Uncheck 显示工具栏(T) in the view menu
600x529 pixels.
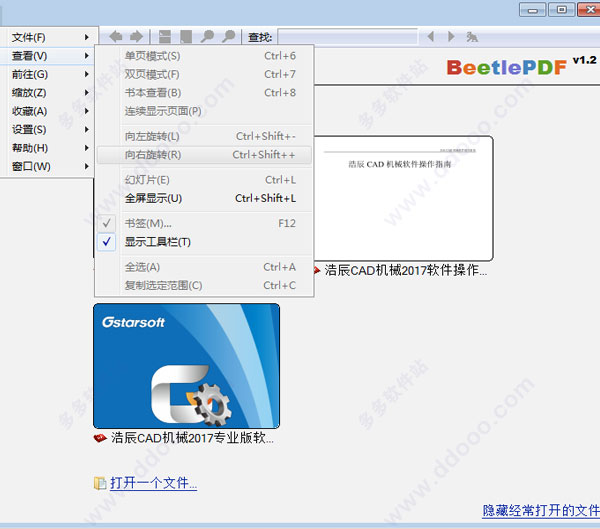[204, 242]
